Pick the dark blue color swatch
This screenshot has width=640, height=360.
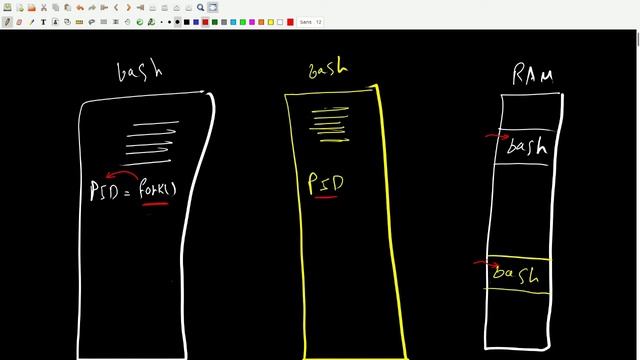[196, 22]
